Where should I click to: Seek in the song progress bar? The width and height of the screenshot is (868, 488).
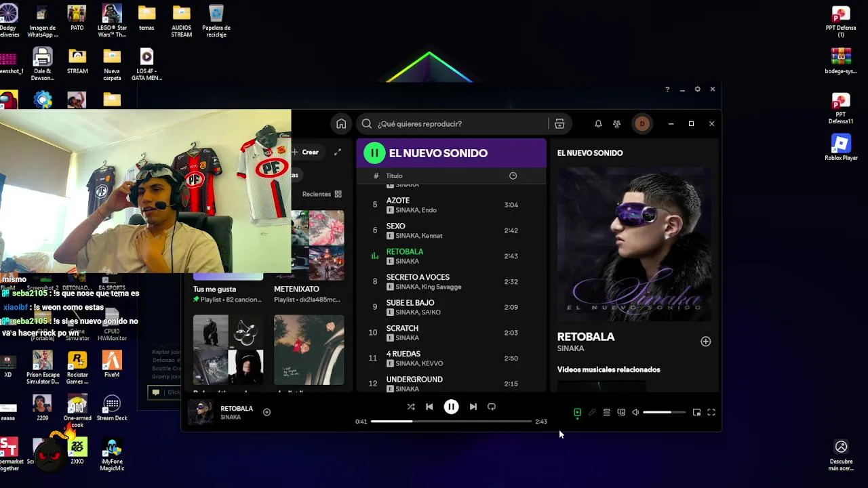(451, 422)
